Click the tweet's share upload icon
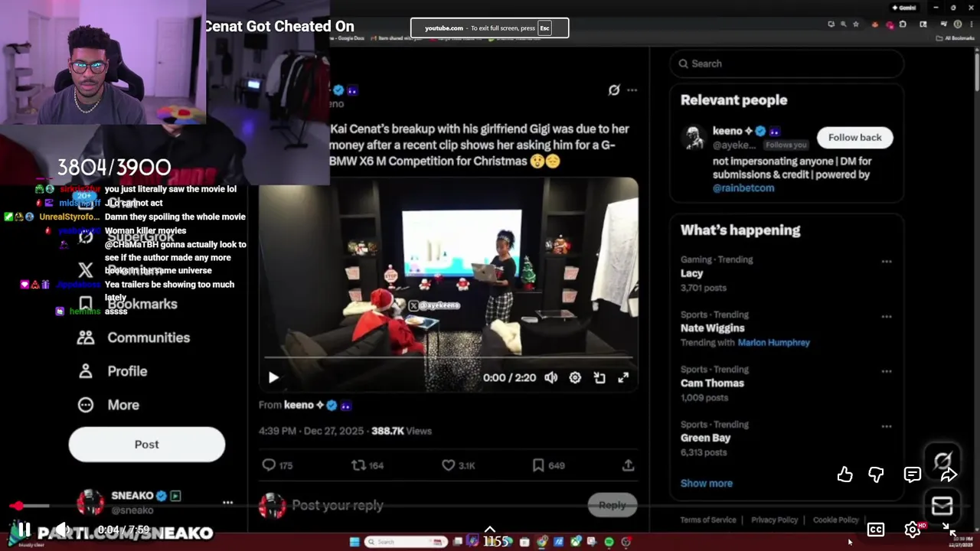Screen dimensions: 980x551 tap(628, 465)
